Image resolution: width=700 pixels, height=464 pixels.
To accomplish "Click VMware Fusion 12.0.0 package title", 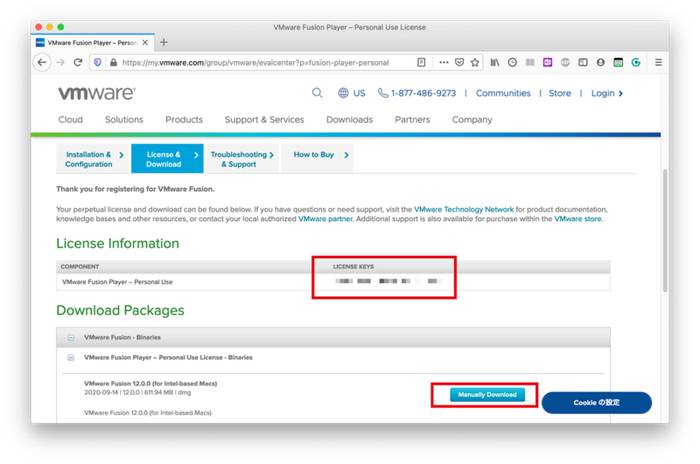I will [x=150, y=384].
